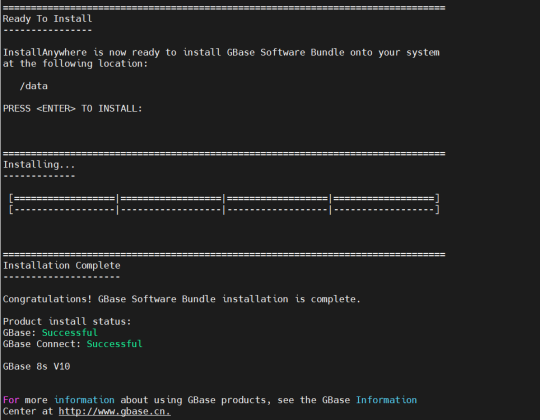The width and height of the screenshot is (541, 420).
Task: Click the 'InstallAnywhere' word in the terminal
Action: pyautogui.click(x=45, y=52)
